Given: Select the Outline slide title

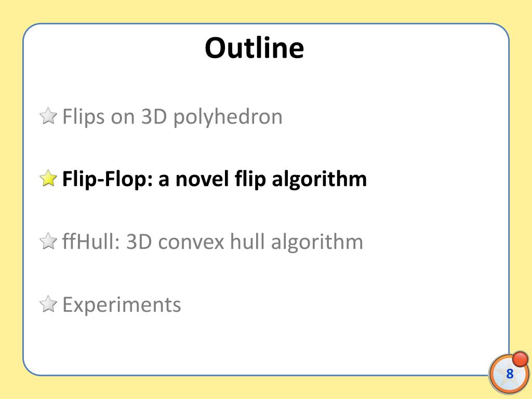Looking at the screenshot, I should [x=254, y=48].
